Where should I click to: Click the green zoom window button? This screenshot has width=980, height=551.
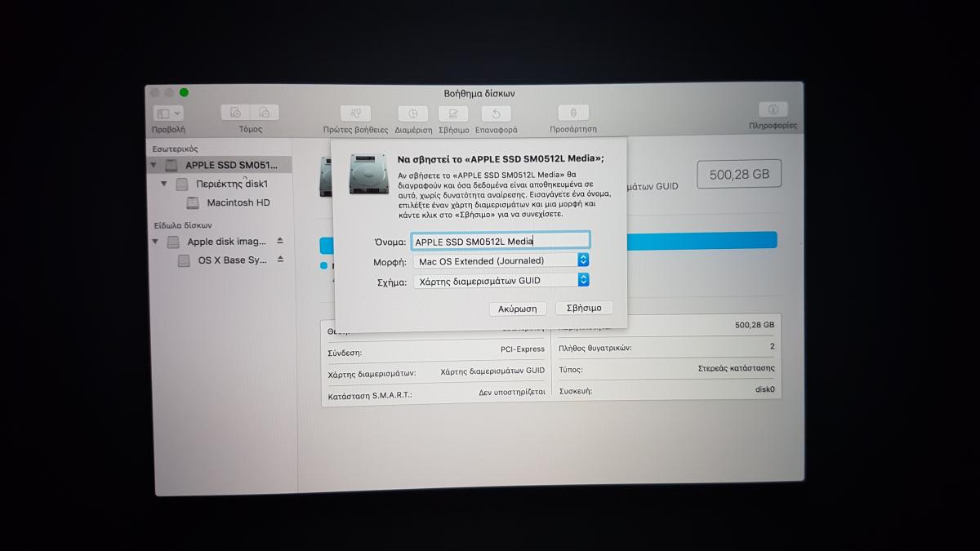[185, 92]
